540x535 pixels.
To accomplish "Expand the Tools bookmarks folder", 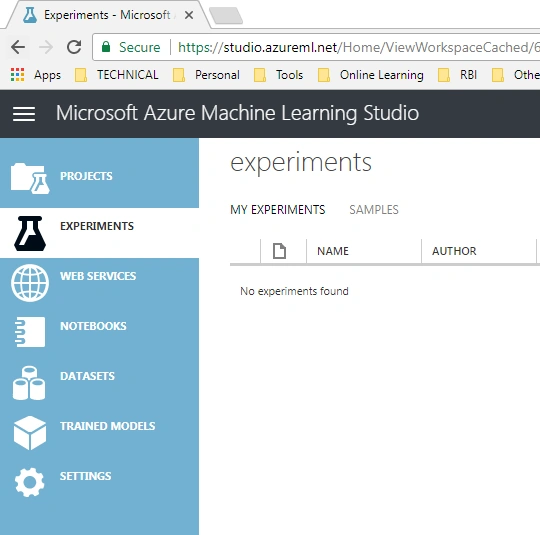I will click(278, 75).
